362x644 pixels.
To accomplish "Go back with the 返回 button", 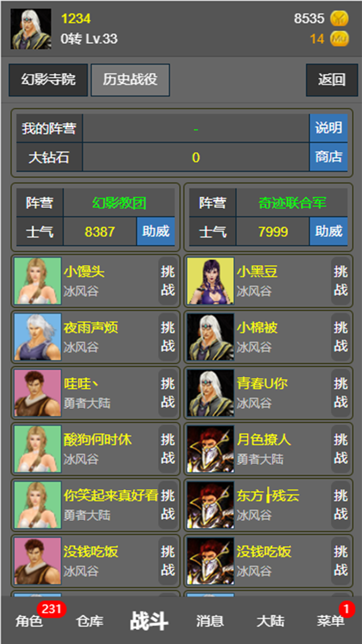I will (332, 80).
